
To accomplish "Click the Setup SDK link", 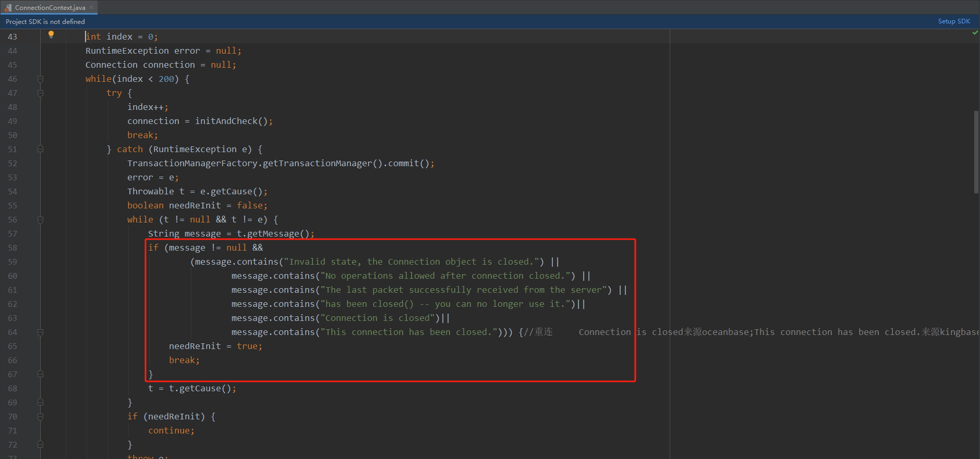I will (x=953, y=21).
